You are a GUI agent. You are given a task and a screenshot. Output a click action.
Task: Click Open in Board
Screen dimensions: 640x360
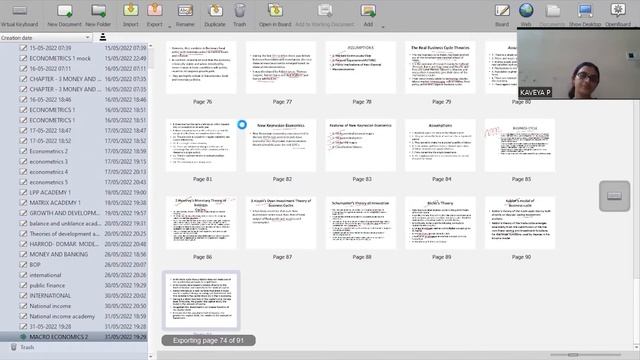tap(275, 15)
